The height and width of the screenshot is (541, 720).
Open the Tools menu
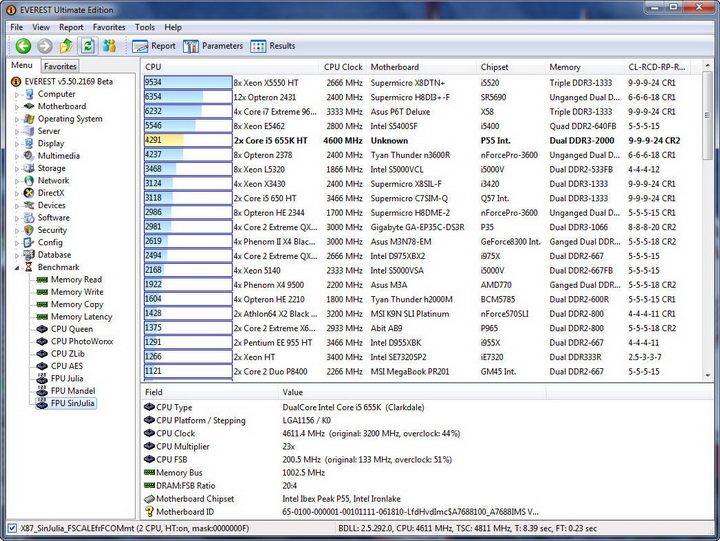[x=145, y=27]
